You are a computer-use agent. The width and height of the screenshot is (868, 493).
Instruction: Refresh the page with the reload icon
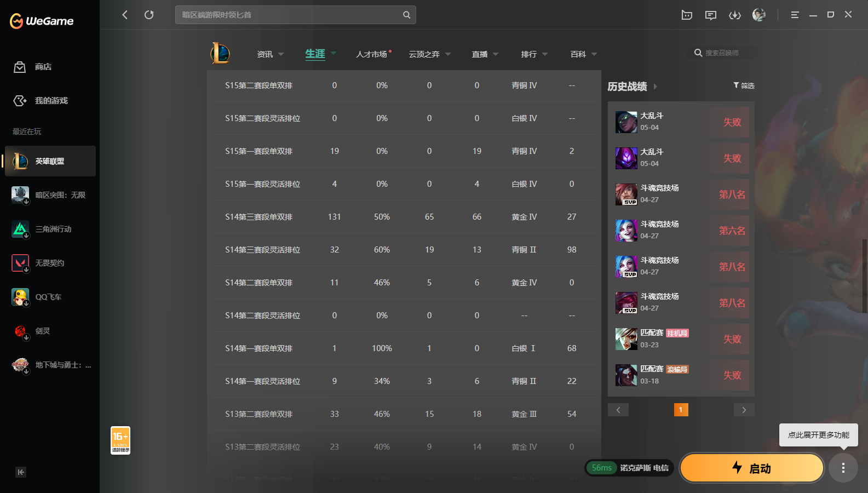click(x=149, y=15)
